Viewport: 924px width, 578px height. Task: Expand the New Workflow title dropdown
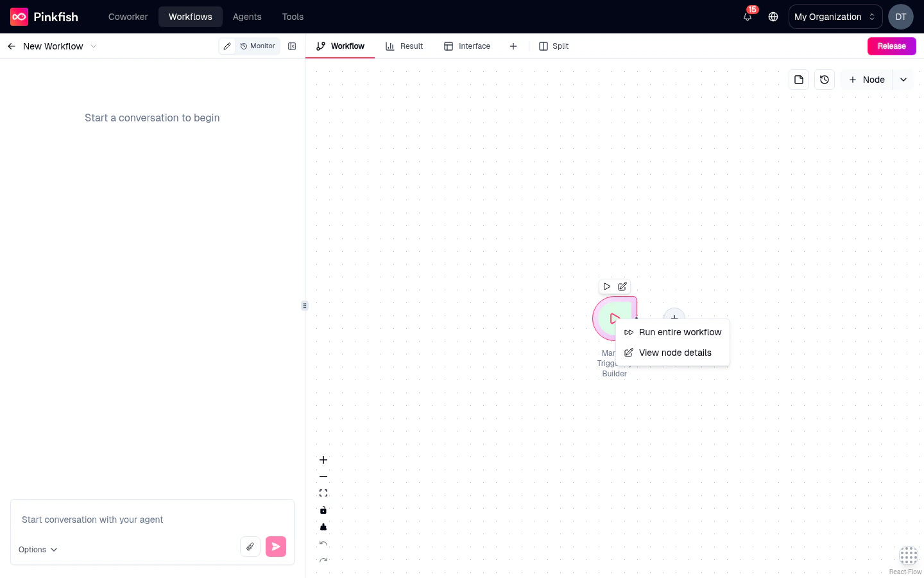(94, 46)
